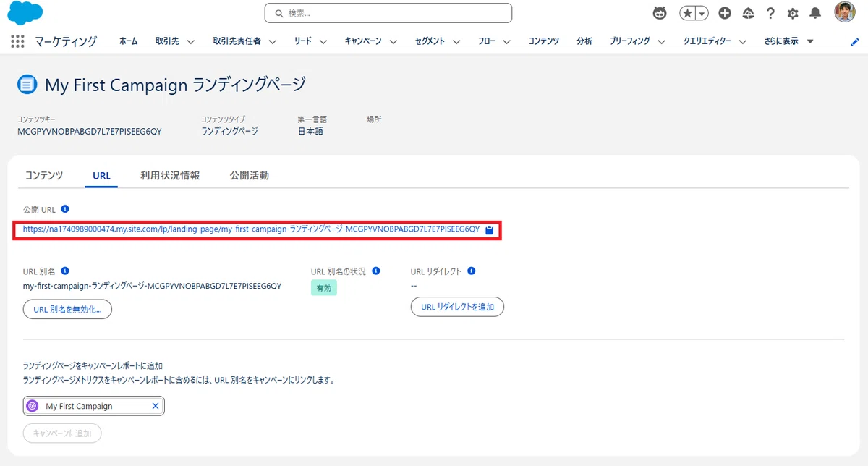
Task: Click the info icon next to URL 別名の状況
Action: point(375,271)
